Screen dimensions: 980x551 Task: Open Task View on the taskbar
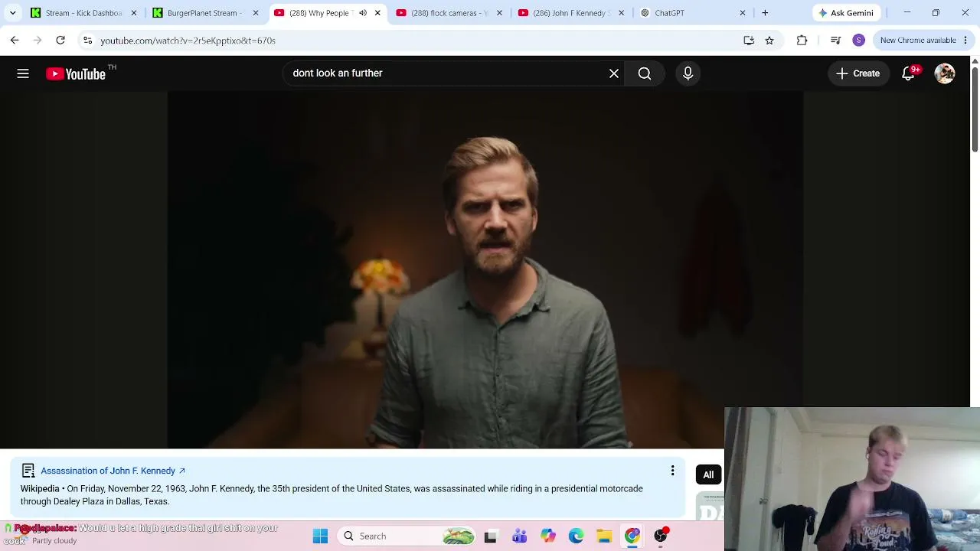click(x=490, y=536)
